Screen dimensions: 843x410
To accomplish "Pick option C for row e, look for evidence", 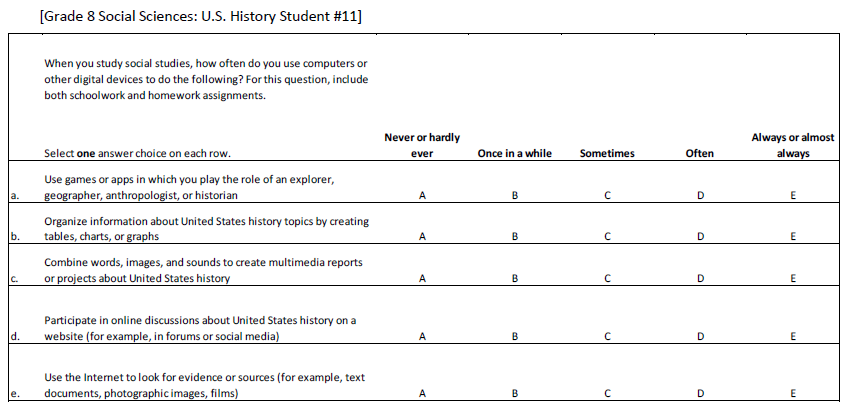I will click(x=607, y=394).
